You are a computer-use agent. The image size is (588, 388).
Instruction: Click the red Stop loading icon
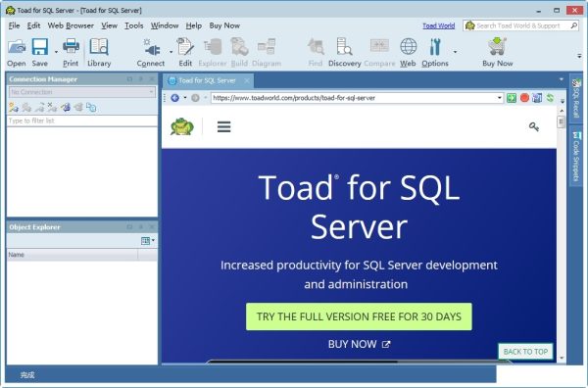(524, 98)
